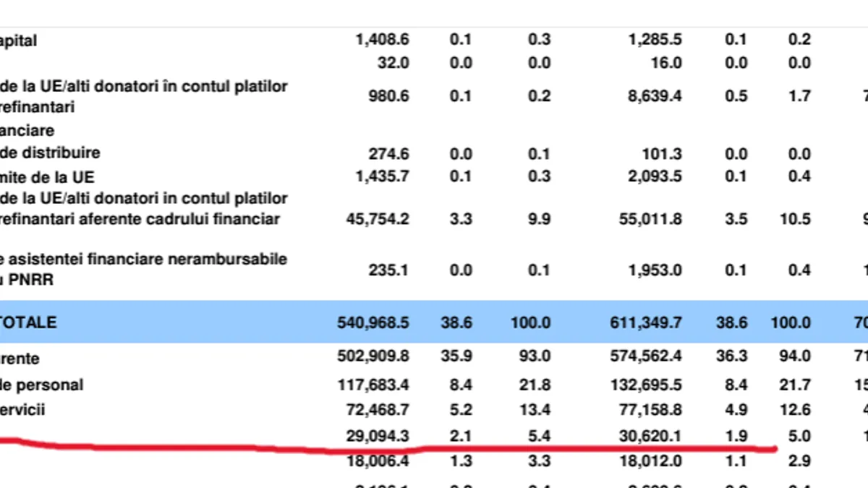Select the 132,695.5 cell

click(645, 385)
